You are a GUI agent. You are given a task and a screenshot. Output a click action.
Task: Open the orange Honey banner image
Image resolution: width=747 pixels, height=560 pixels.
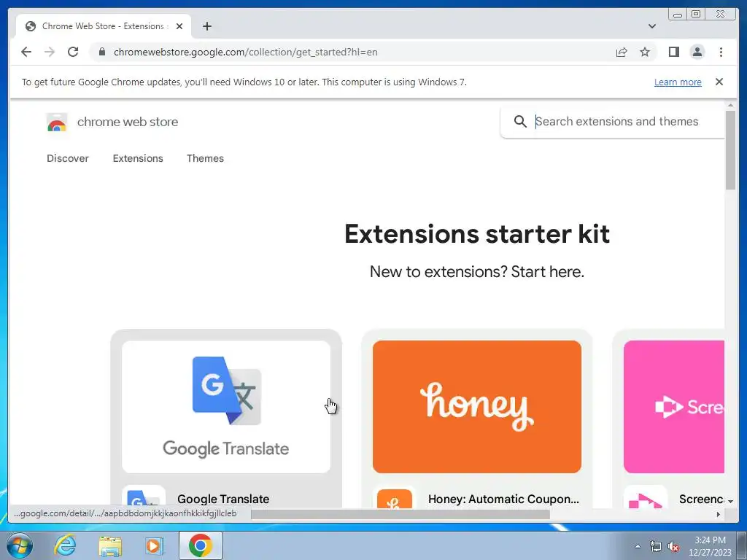(x=477, y=407)
